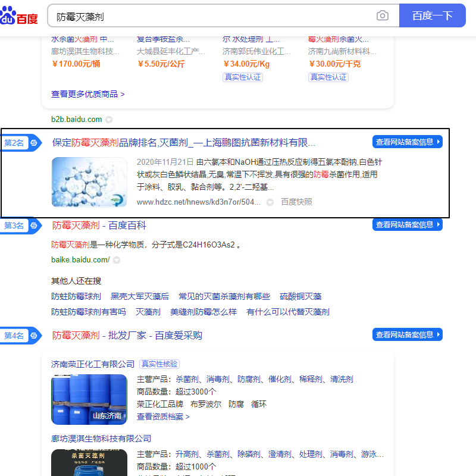Image resolution: width=476 pixels, height=476 pixels.
Task: Click ¥30.00元/千克 product price
Action: tap(334, 64)
